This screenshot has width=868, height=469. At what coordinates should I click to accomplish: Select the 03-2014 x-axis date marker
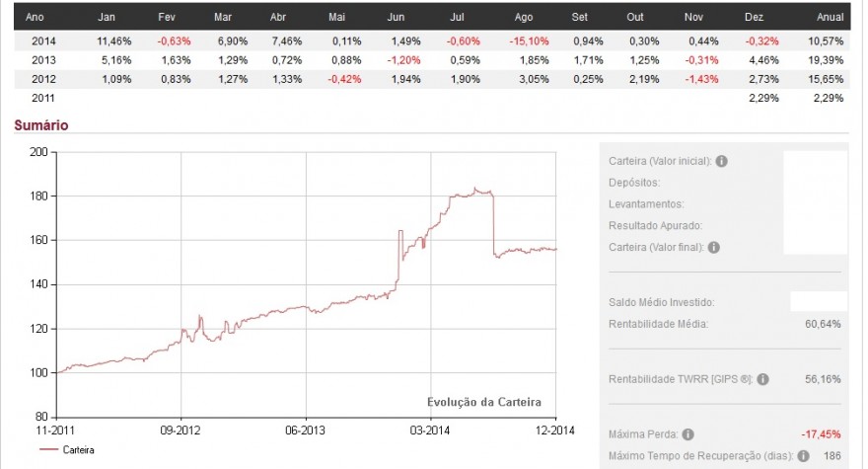430,430
